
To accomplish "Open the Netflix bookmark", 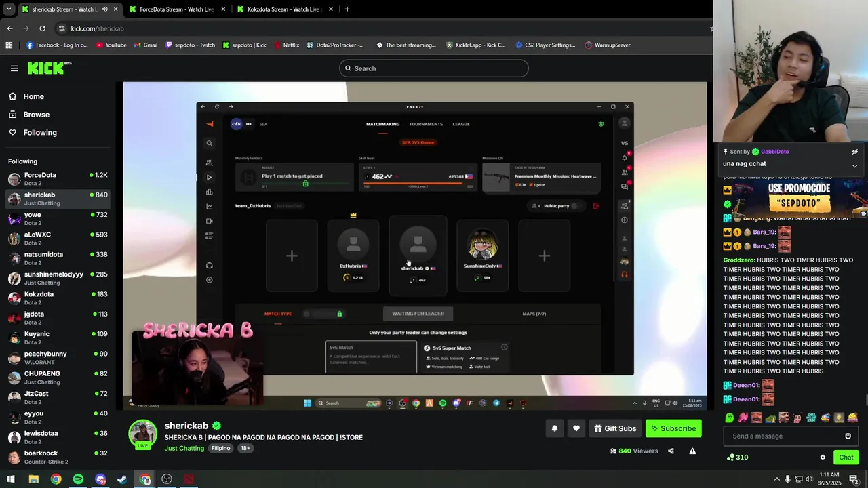I will point(287,45).
